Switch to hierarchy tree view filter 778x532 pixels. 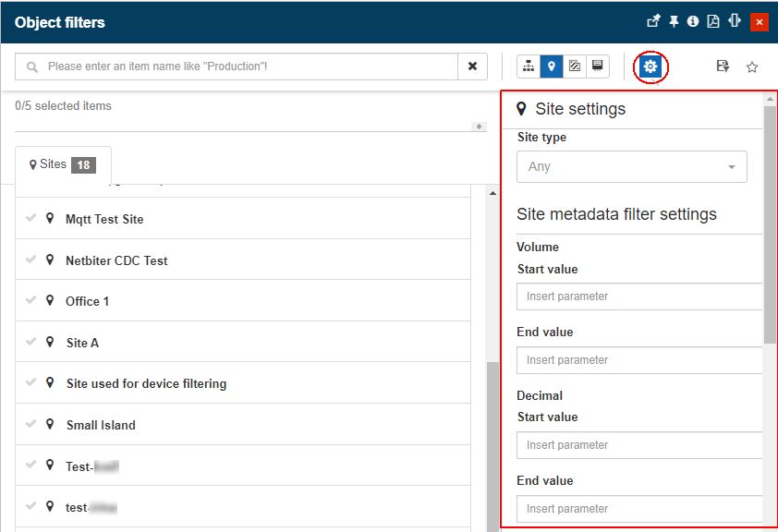(529, 66)
